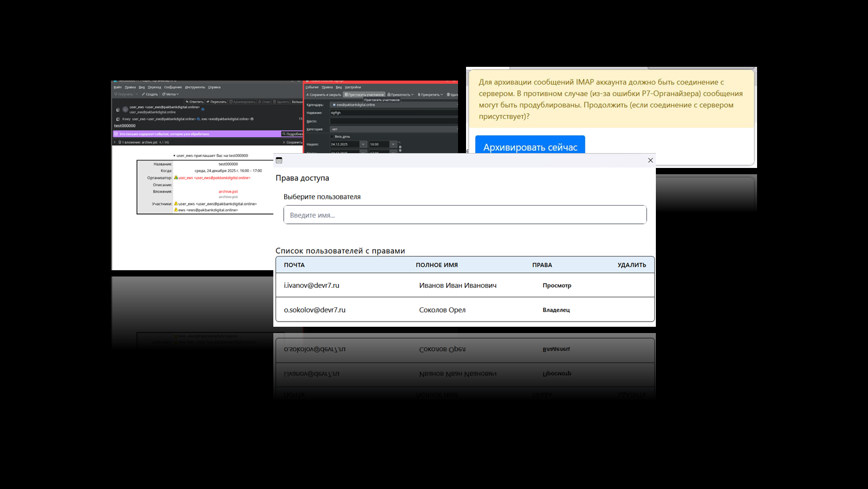868x489 pixels.
Task: Open the Метка dropdown
Action: tap(170, 94)
